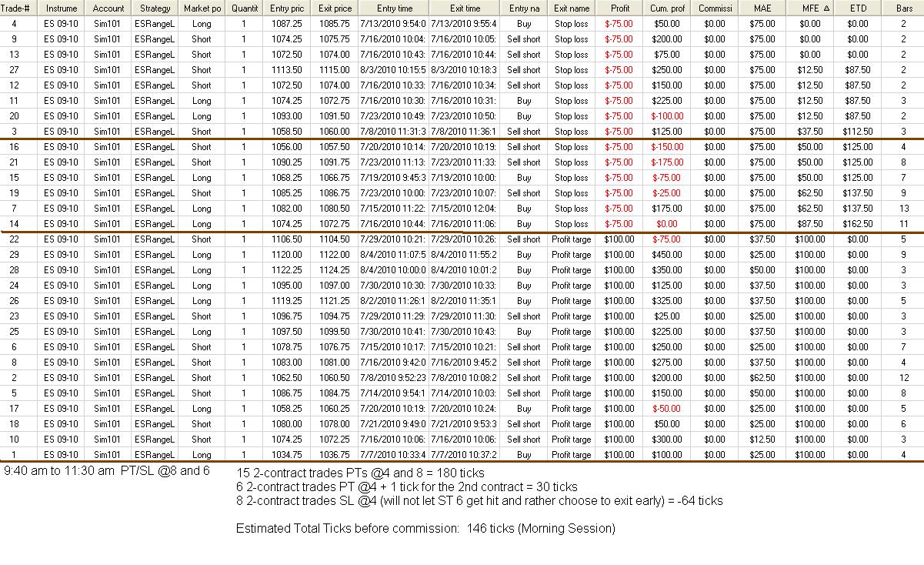This screenshot has height=565, width=924.
Task: Select entry price 1058.50 in trade 3
Action: point(287,132)
